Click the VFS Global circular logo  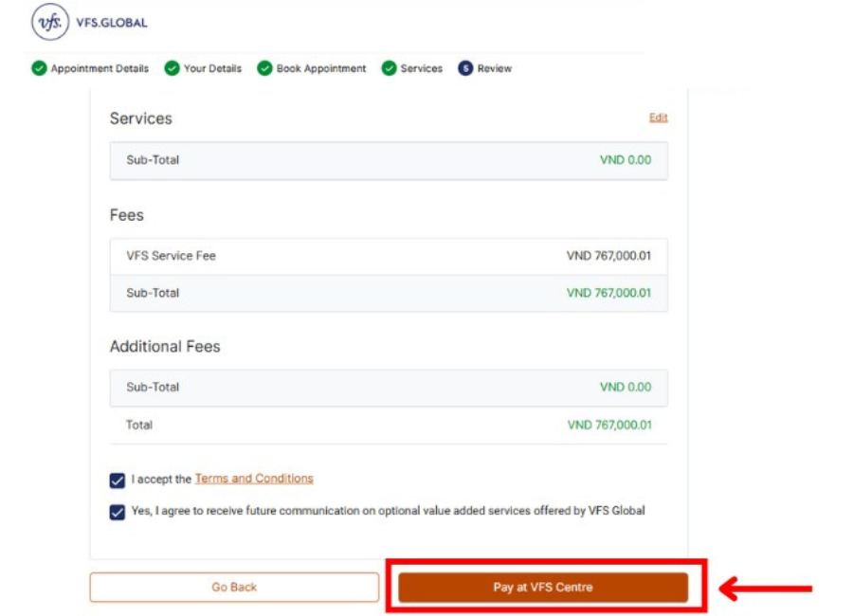coord(50,23)
